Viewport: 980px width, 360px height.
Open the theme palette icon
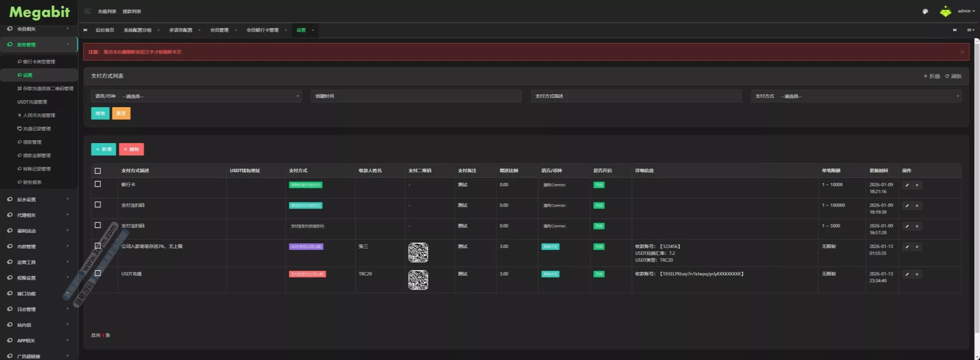tap(925, 11)
